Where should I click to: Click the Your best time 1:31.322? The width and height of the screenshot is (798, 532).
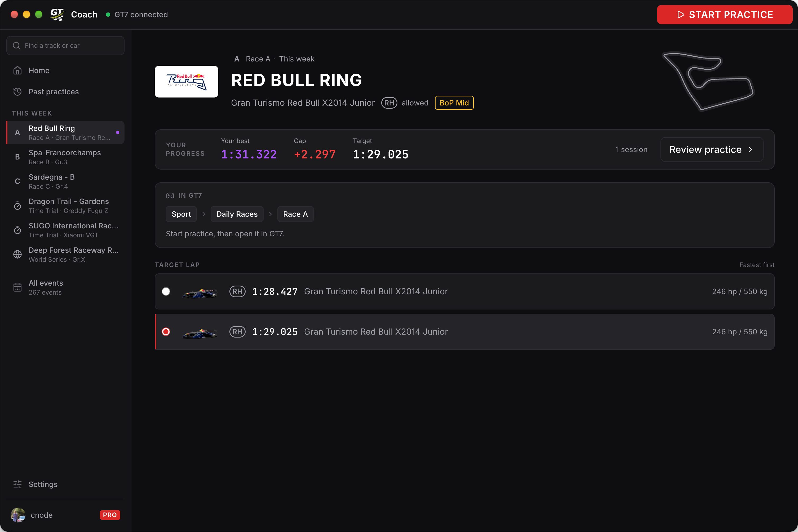(249, 154)
